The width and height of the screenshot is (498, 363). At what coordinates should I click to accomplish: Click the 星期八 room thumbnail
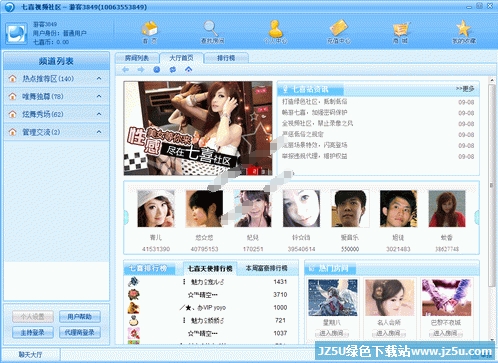coord(333,297)
